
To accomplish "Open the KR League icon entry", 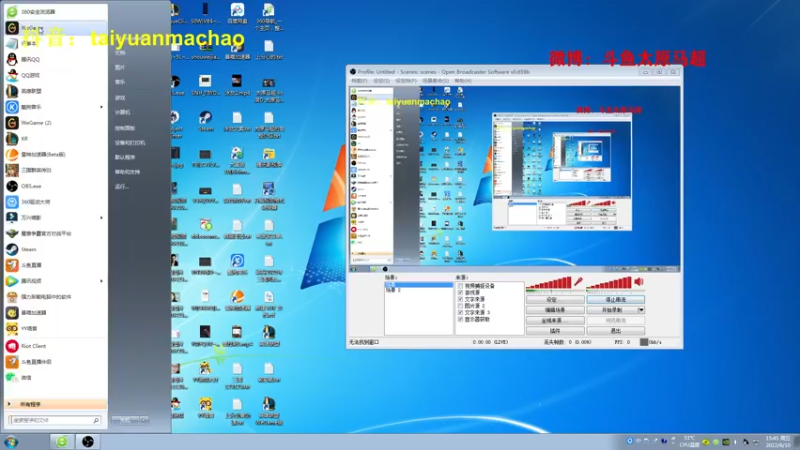I will tap(55, 138).
